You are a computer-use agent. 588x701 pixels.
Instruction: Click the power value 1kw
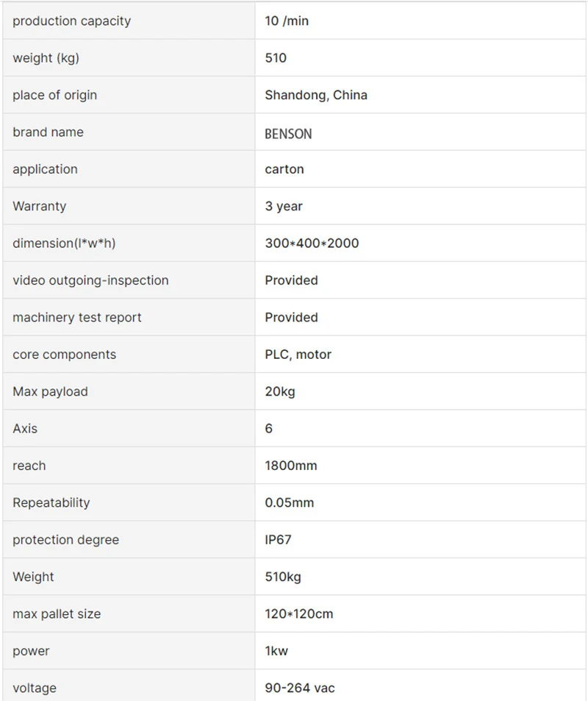[276, 651]
